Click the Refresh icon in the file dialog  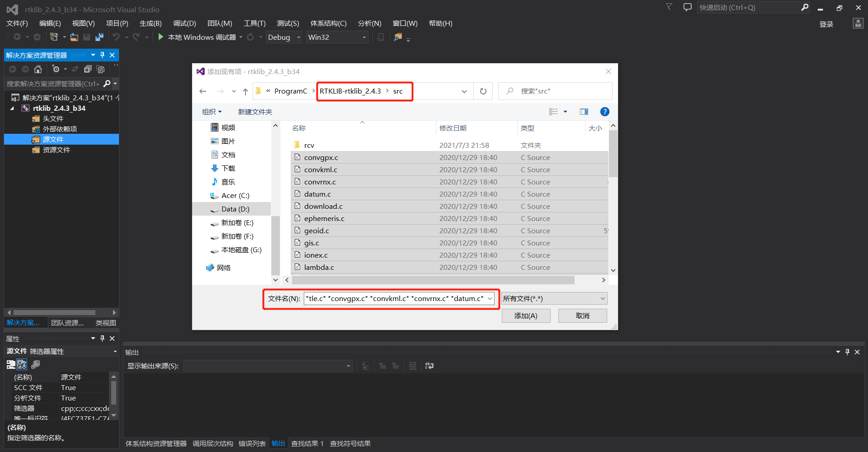point(483,91)
